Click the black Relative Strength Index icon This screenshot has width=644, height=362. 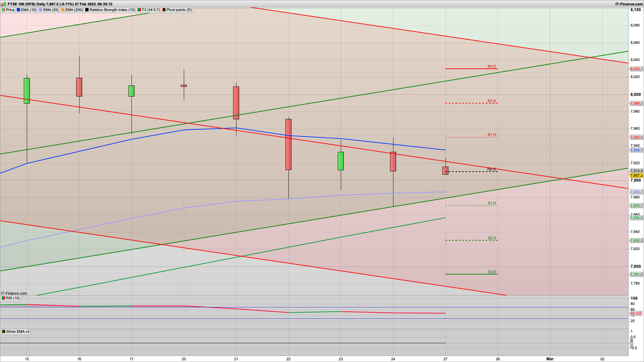pyautogui.click(x=87, y=10)
